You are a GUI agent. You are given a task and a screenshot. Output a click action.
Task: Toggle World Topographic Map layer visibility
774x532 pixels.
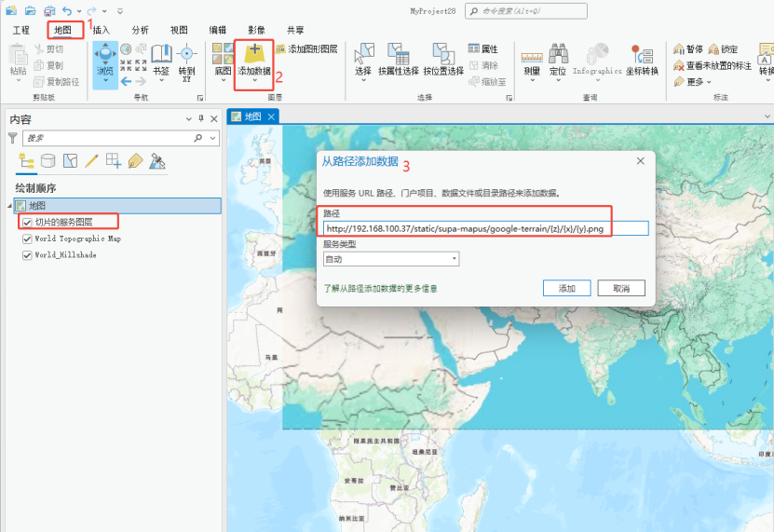(27, 239)
